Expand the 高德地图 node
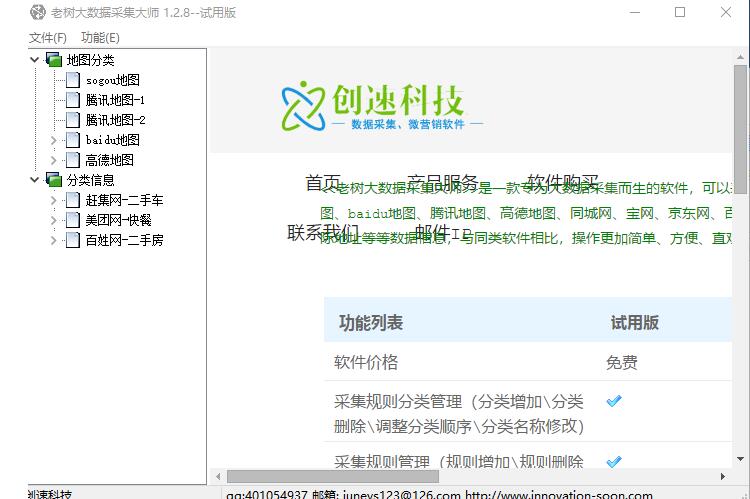750x499 pixels. click(54, 160)
